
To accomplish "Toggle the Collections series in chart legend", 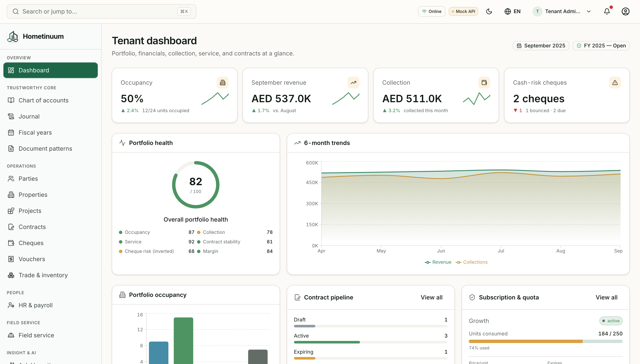I will (472, 262).
